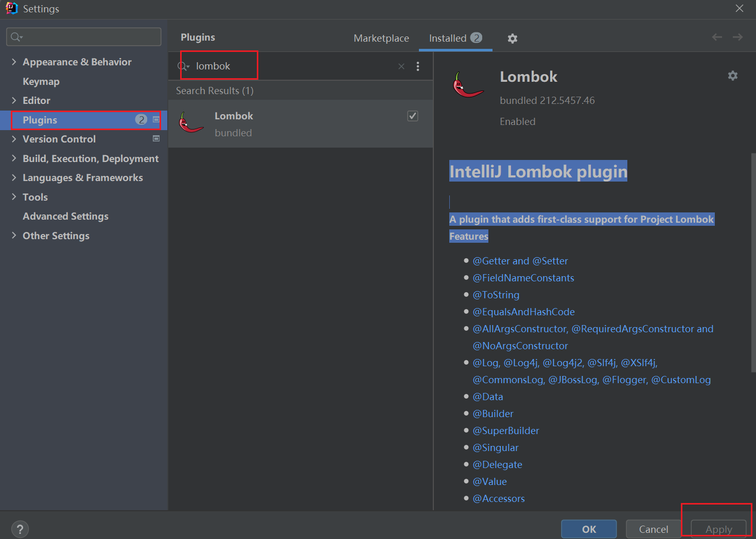
Task: Open the @Singular feature link
Action: click(x=496, y=447)
